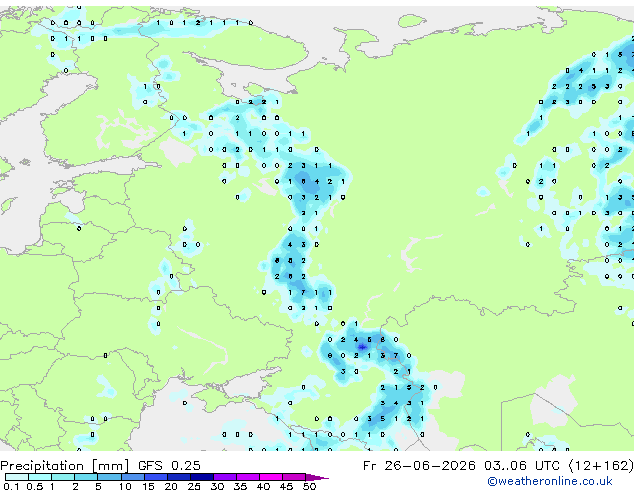Click the '25' legend value
Viewport: 634px width, 490px height.
[194, 486]
